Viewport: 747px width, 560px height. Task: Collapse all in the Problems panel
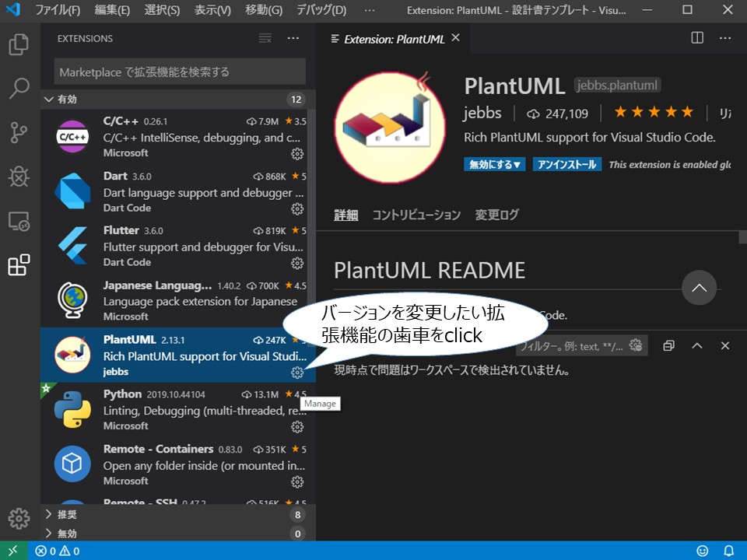[x=669, y=345]
